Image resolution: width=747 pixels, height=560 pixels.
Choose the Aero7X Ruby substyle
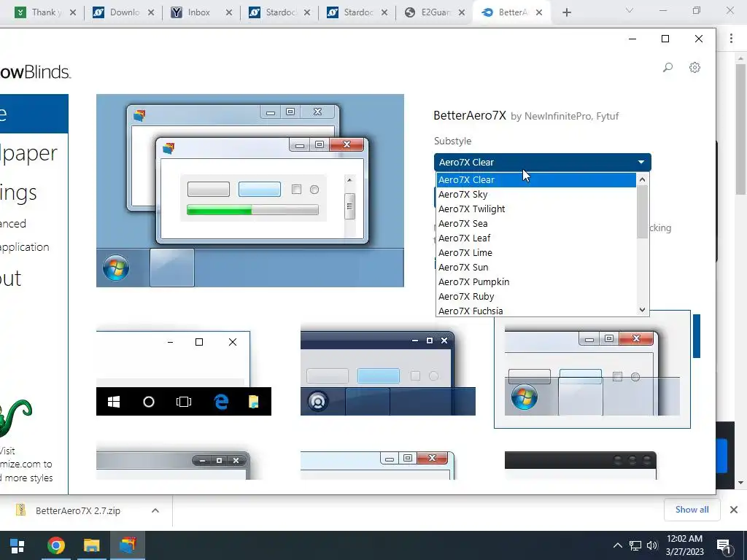536,296
